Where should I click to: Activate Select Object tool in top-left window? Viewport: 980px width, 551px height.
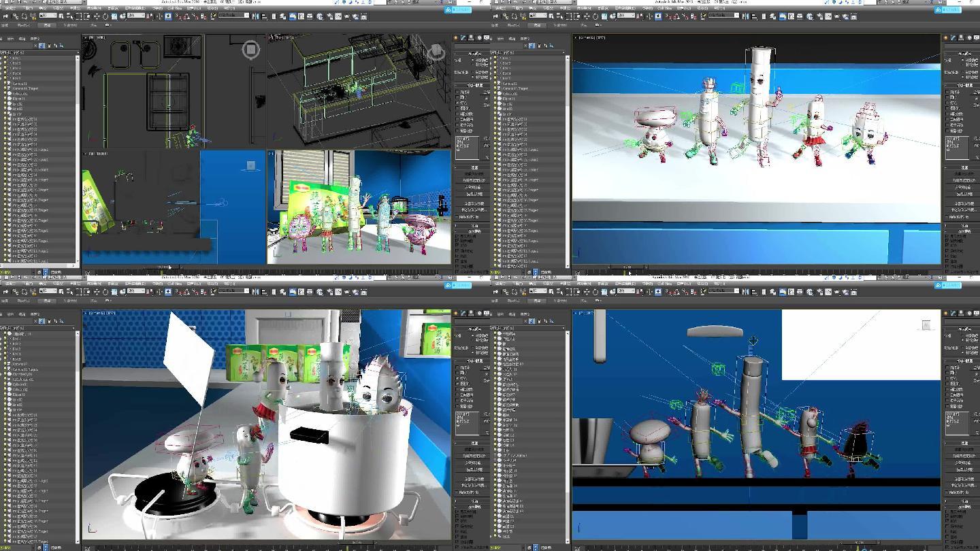click(61, 16)
